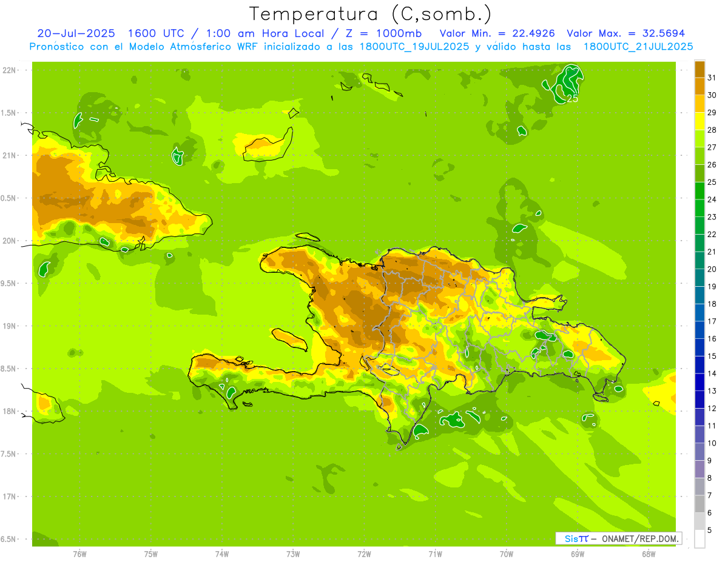Click "1:00 am Hora Local" in header
This screenshot has height=562, width=728.
(x=268, y=33)
